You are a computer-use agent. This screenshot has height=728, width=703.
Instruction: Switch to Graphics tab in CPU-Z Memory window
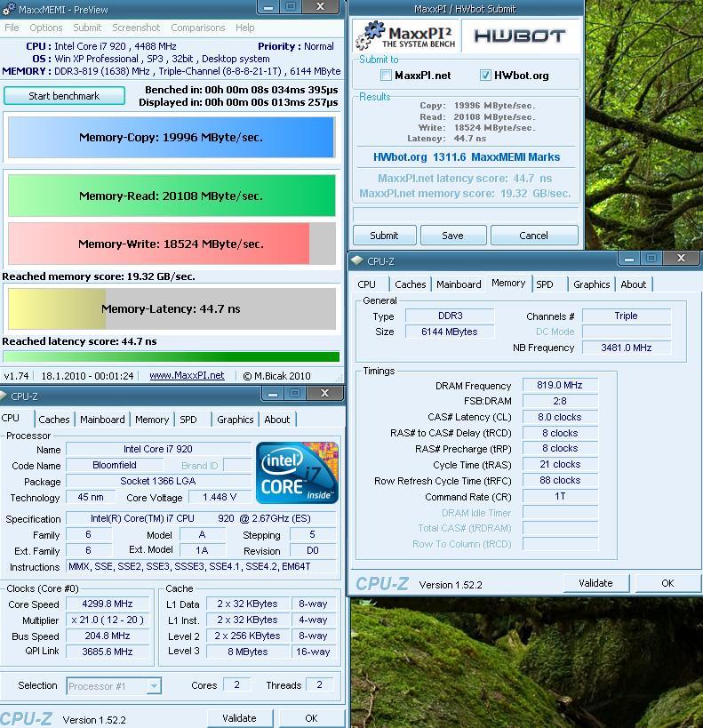click(592, 284)
